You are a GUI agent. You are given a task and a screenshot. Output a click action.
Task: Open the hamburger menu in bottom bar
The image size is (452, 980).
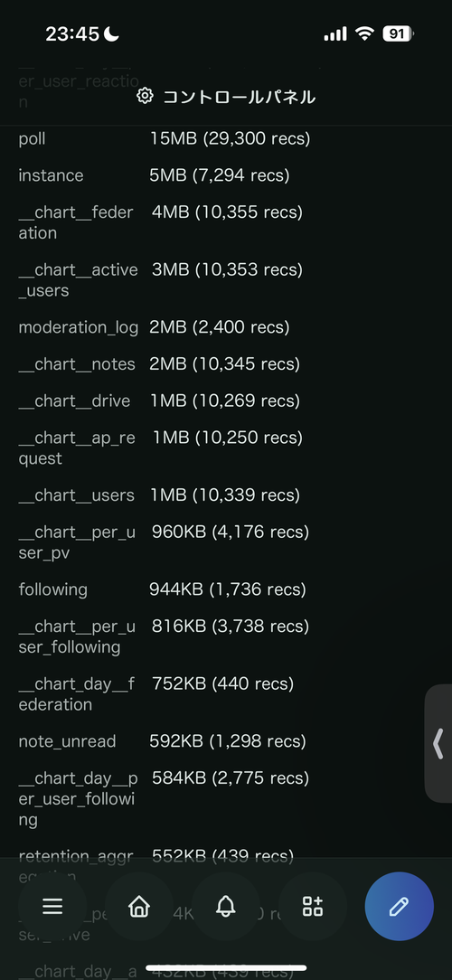pyautogui.click(x=52, y=906)
